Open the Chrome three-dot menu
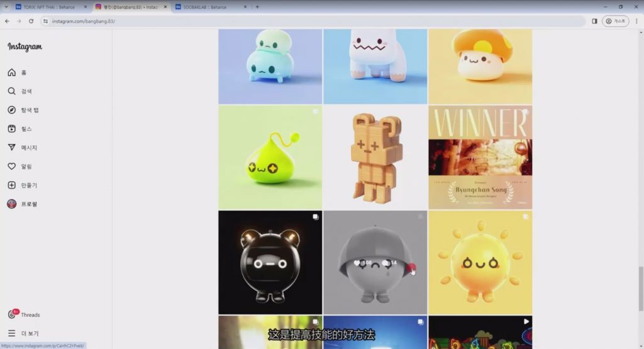The width and height of the screenshot is (644, 349). [x=636, y=21]
